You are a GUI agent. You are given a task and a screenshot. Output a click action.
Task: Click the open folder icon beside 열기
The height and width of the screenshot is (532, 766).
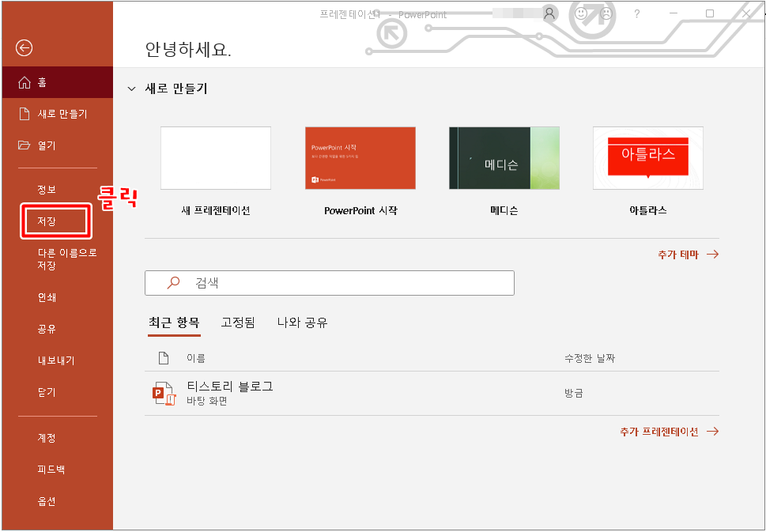pyautogui.click(x=24, y=145)
